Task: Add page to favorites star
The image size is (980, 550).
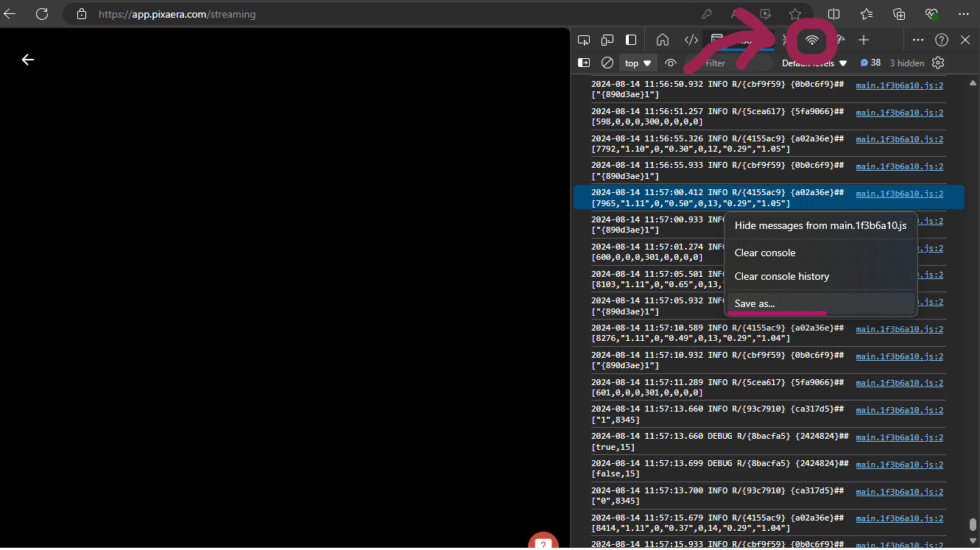Action: [x=795, y=14]
